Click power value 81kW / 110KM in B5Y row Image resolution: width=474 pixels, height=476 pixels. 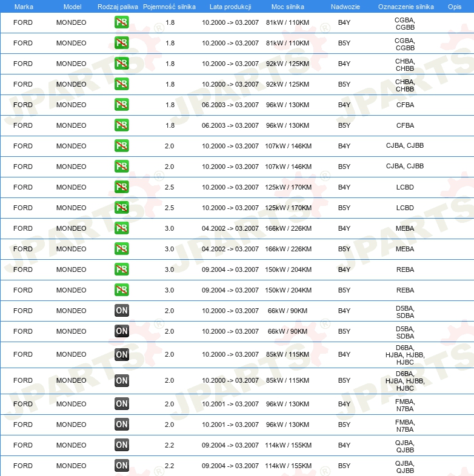coord(287,43)
